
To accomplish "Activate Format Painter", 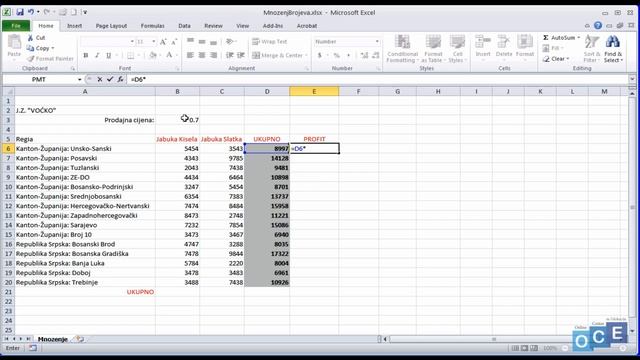I will click(x=50, y=59).
